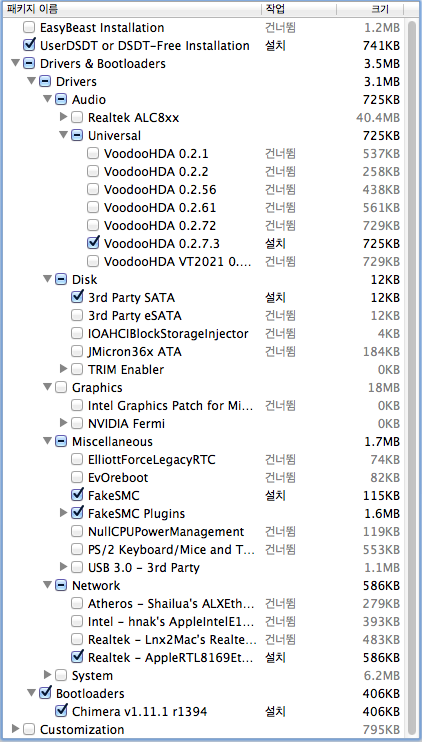Check Atheros Shailua's ALXEthernet checkbox
Image resolution: width=422 pixels, height=742 pixels.
[x=77, y=603]
